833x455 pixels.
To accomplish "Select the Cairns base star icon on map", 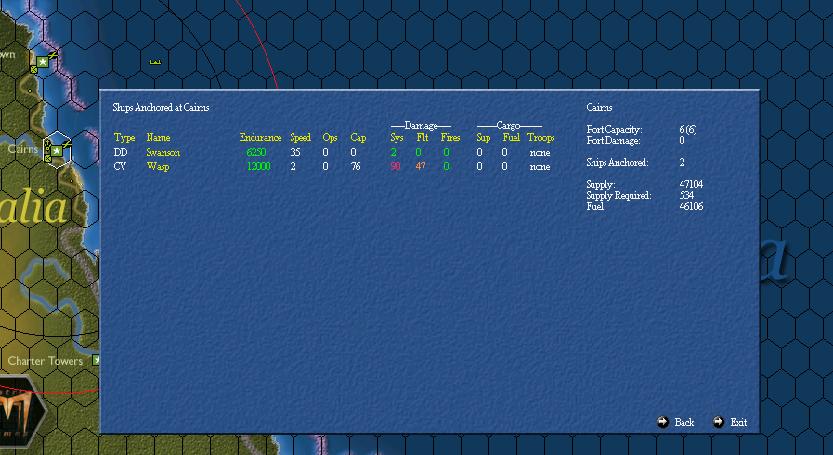I will (x=56, y=151).
